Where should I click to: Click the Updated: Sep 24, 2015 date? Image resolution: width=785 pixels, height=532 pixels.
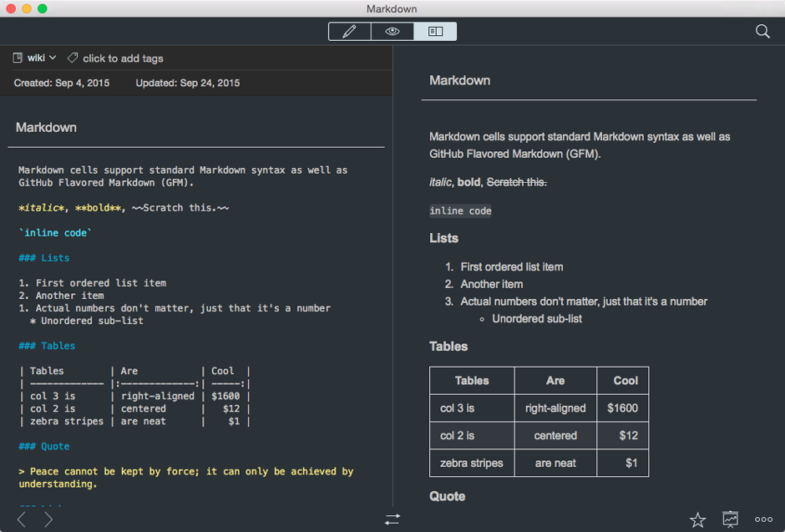click(188, 83)
